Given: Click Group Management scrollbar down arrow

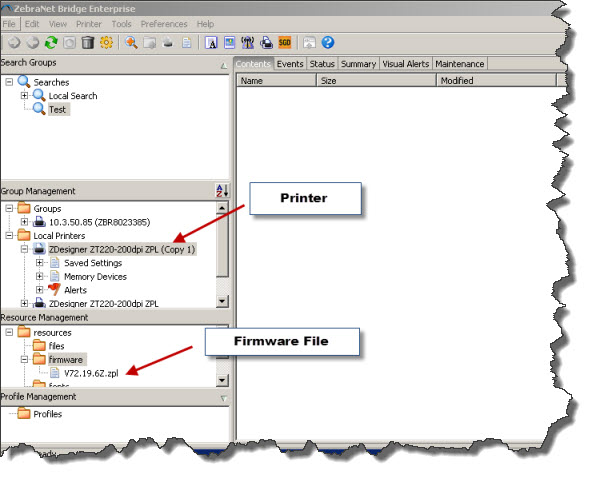Looking at the screenshot, I should 222,301.
